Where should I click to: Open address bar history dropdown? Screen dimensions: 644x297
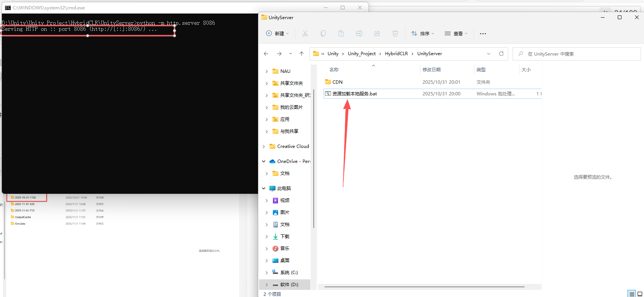click(489, 54)
